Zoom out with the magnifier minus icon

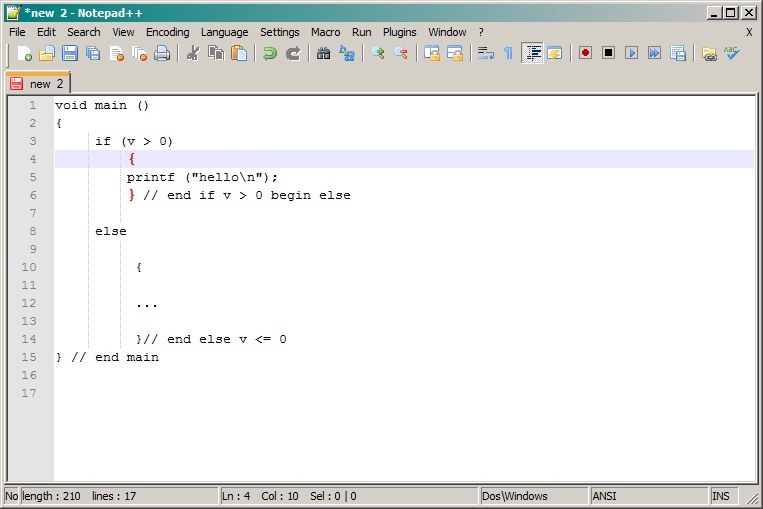coord(401,53)
